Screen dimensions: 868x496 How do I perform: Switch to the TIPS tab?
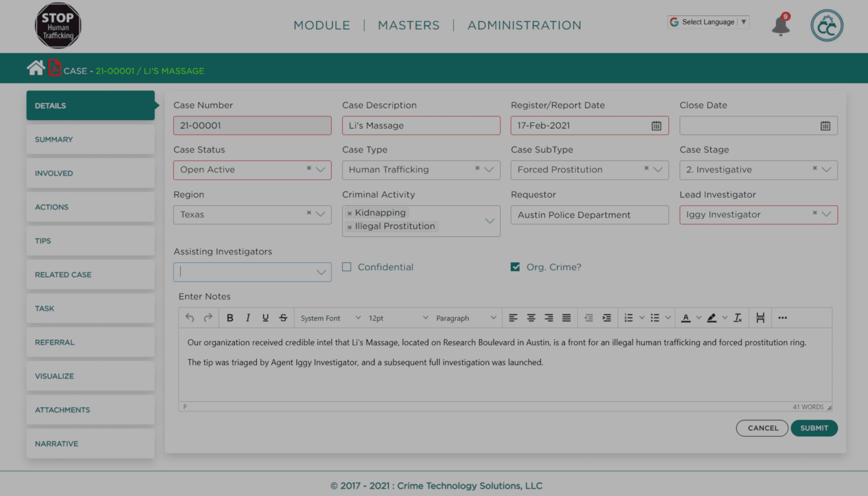pos(91,241)
